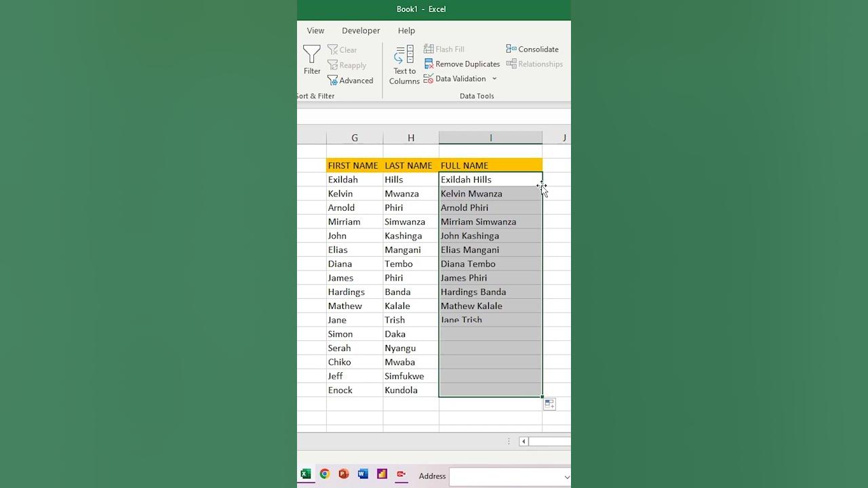Screen dimensions: 868x488
Task: Click the Filter funnel icon
Action: click(312, 54)
